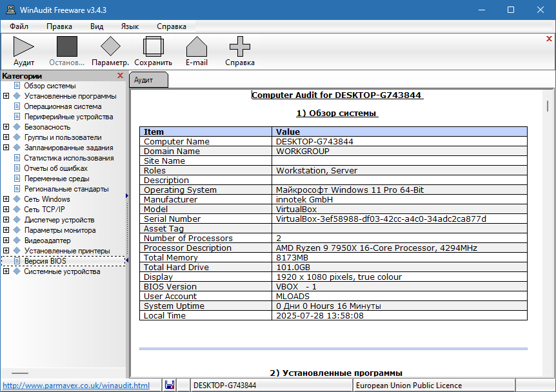Click the horizontal scrollbar under categories panel
Screen dimensions: 556x392
point(20,373)
